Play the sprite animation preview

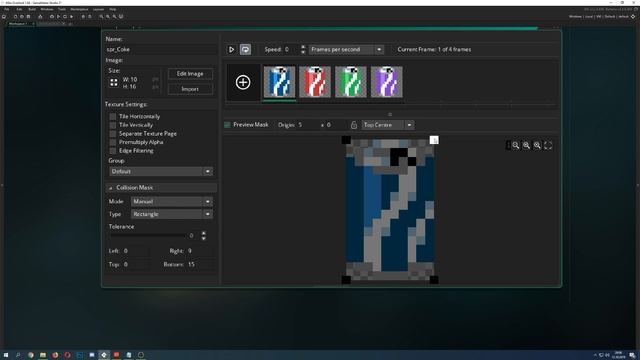click(x=231, y=49)
